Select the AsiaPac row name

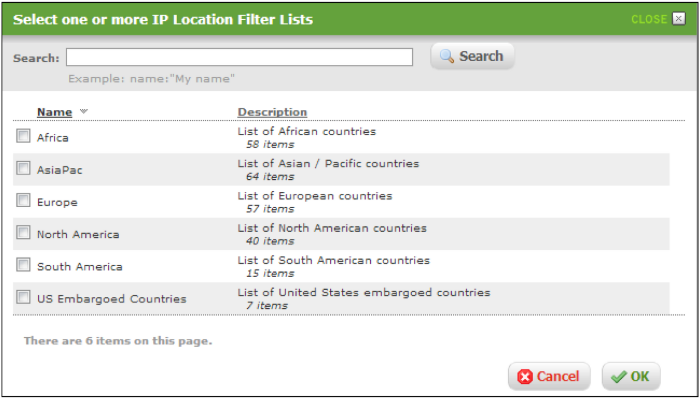click(60, 170)
